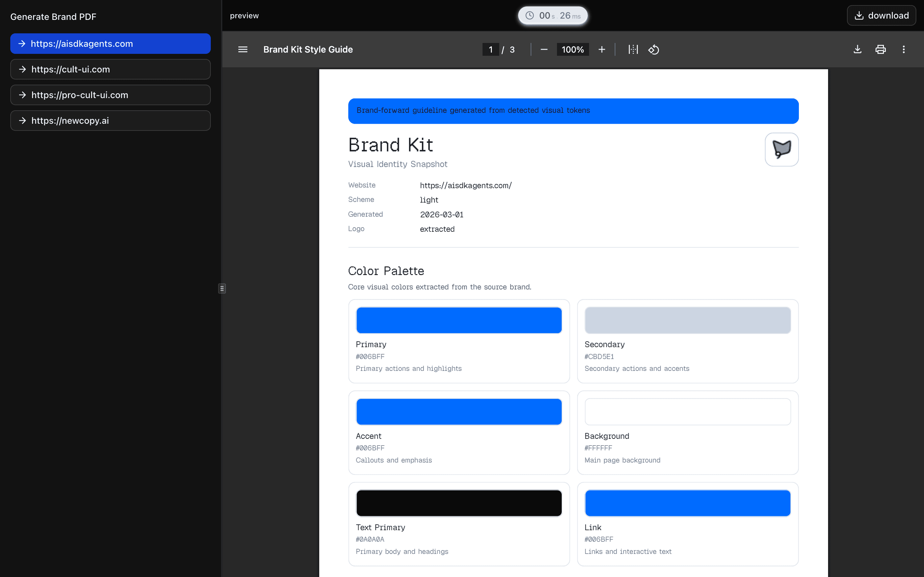Click the Secondary #CBD5E1 color swatch

(688, 320)
